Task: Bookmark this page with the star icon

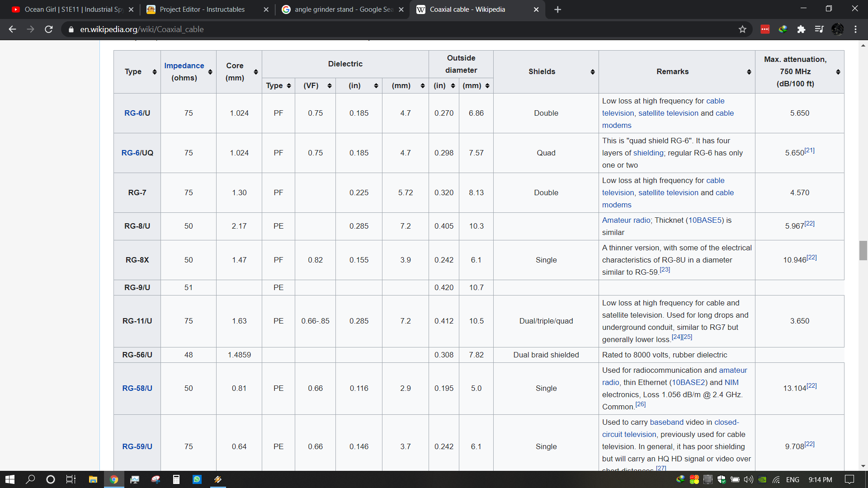Action: click(x=743, y=29)
